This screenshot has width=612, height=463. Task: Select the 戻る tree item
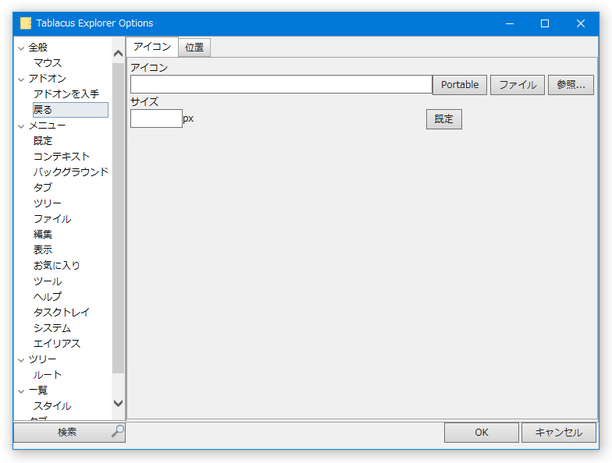[x=71, y=110]
